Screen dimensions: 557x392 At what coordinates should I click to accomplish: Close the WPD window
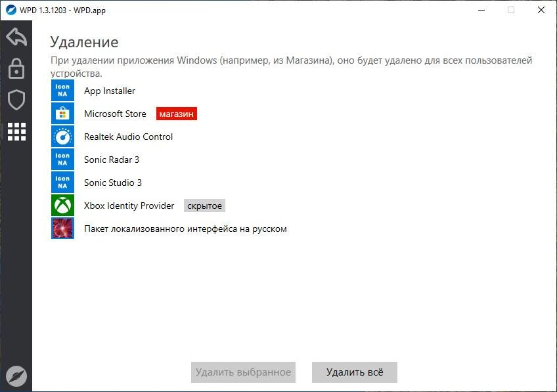point(541,10)
